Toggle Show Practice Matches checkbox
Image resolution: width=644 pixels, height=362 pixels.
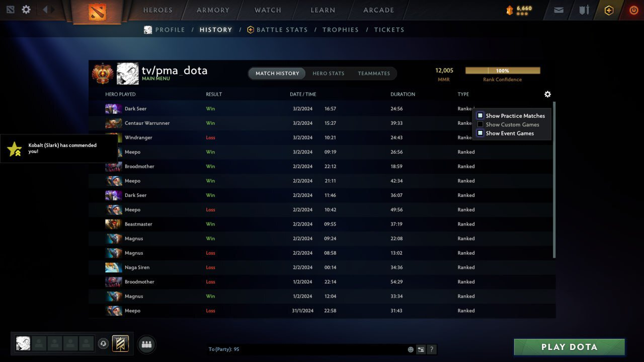pos(480,116)
